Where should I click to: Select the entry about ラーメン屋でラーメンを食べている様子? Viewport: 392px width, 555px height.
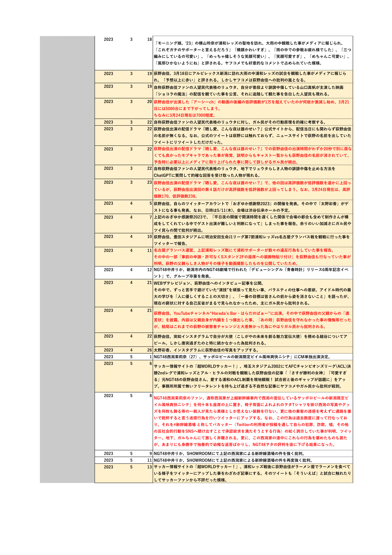point(253,473)
